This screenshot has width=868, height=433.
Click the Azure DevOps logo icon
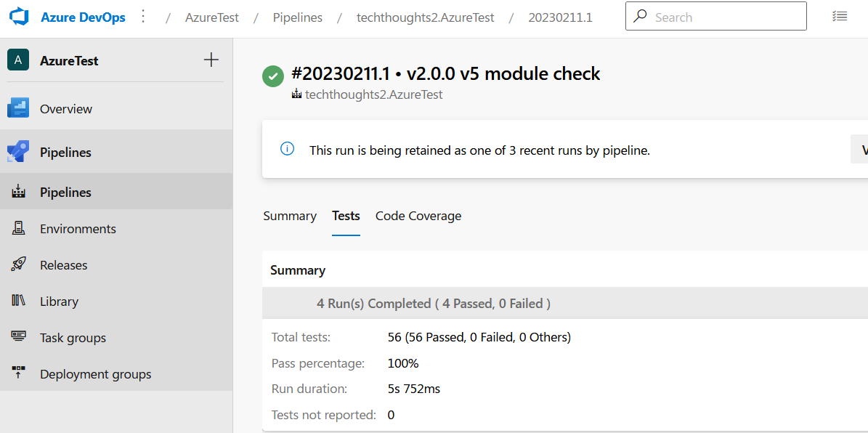pos(18,17)
